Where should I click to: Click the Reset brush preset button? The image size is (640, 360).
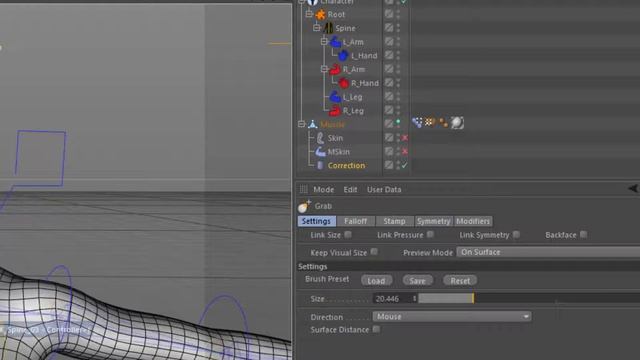[x=460, y=280]
